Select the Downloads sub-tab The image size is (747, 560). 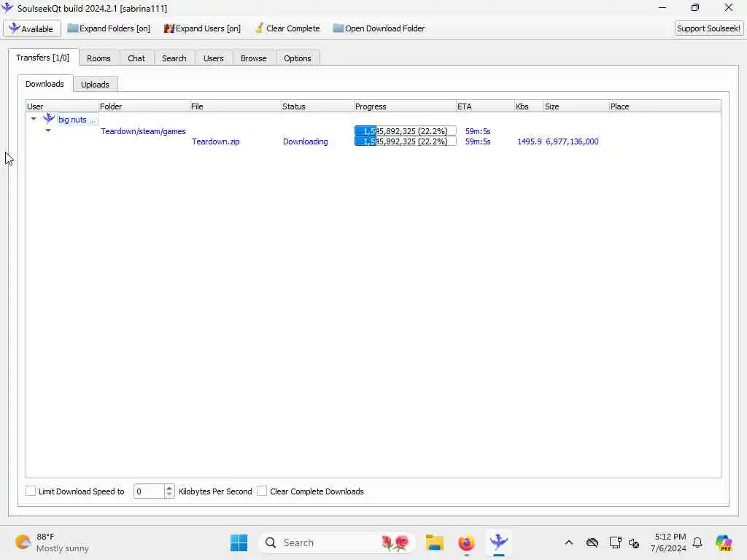click(x=44, y=84)
